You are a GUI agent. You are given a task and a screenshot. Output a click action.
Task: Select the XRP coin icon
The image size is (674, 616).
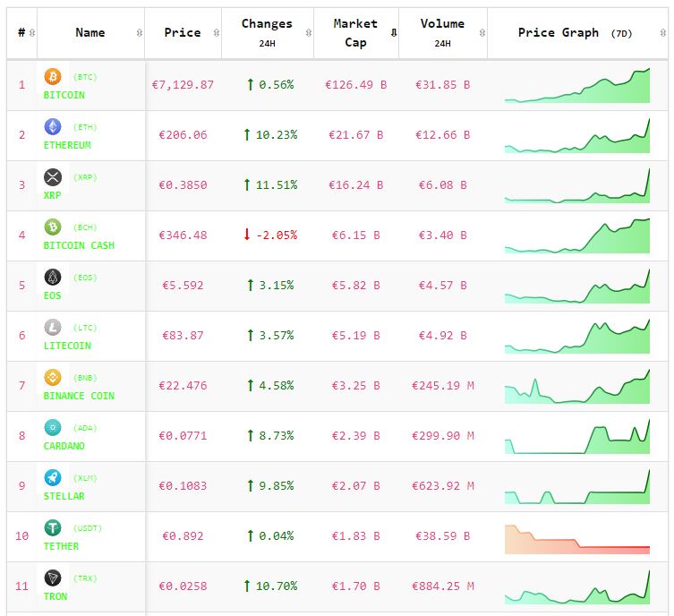pyautogui.click(x=53, y=177)
